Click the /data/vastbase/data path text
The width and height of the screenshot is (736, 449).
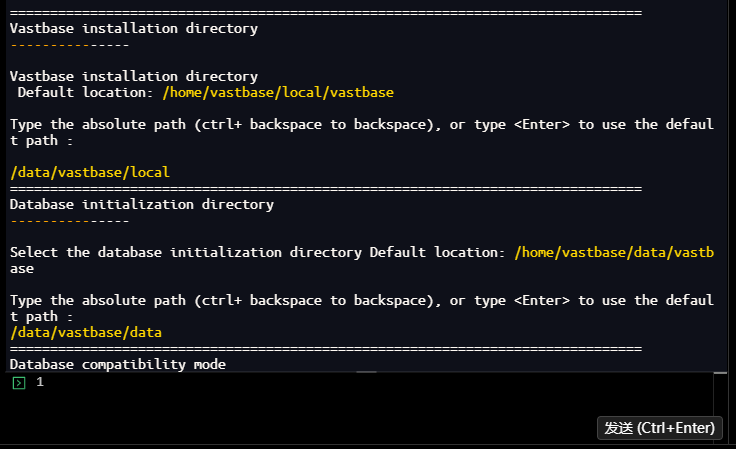pos(86,332)
